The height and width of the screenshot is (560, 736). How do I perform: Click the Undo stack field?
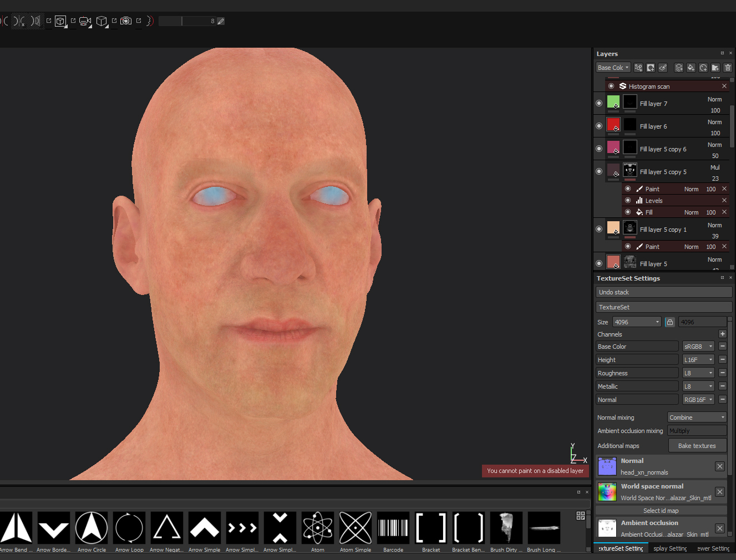[x=664, y=292]
